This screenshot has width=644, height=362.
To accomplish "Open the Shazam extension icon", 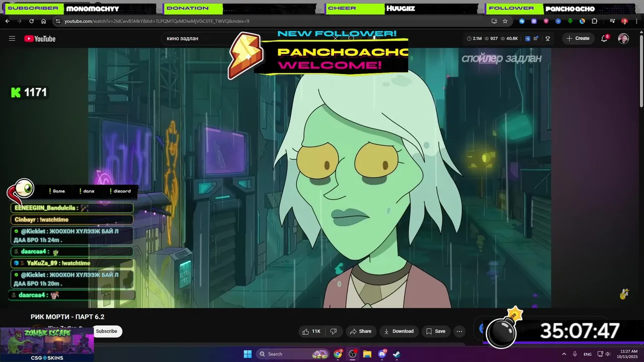I will [522, 21].
